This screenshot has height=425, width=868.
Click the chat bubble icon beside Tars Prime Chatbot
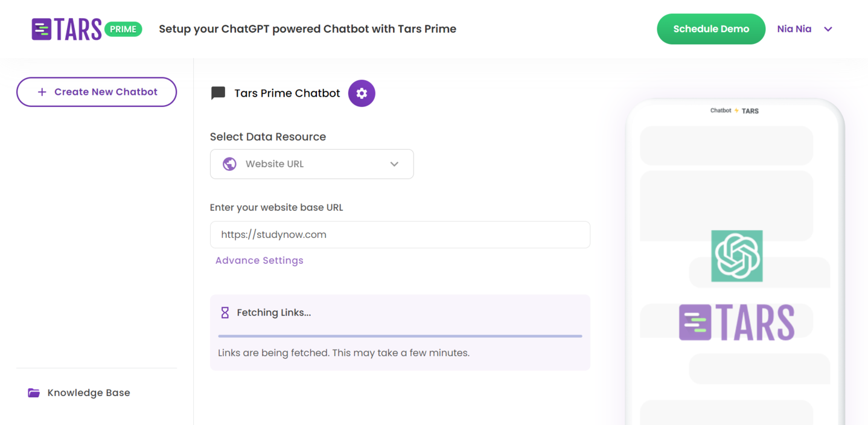(x=218, y=93)
